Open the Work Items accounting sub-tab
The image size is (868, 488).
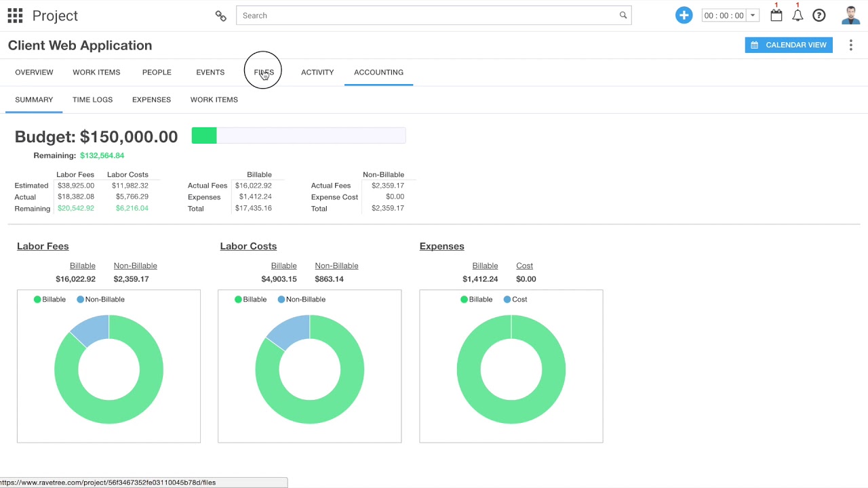coord(214,100)
